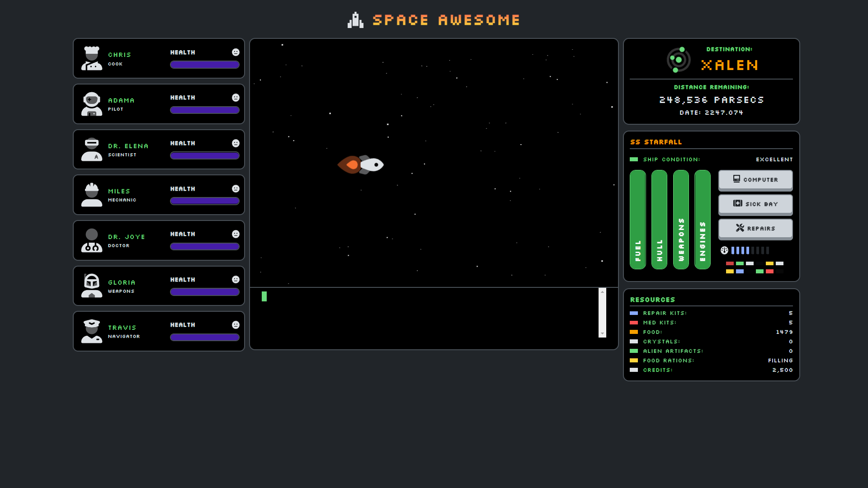The height and width of the screenshot is (488, 868).
Task: Open the Computer panel
Action: pos(755,180)
